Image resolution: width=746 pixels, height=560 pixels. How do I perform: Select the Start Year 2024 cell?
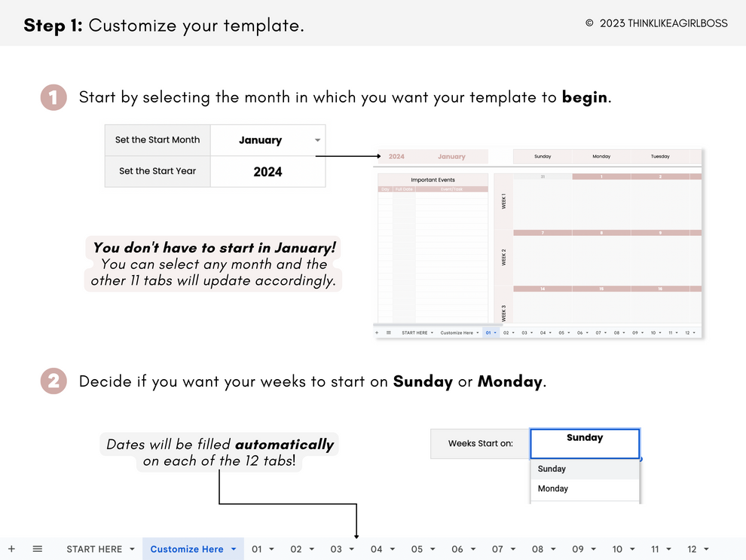pyautogui.click(x=268, y=172)
